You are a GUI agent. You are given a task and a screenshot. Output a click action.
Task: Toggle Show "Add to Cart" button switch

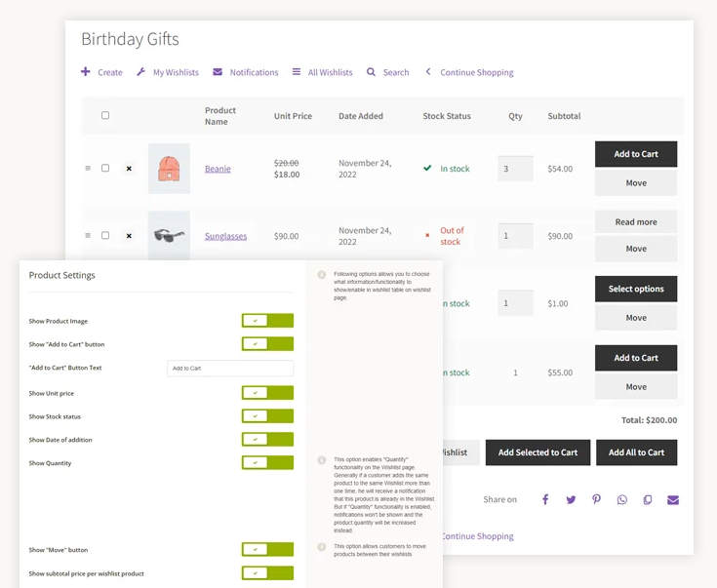click(x=267, y=344)
